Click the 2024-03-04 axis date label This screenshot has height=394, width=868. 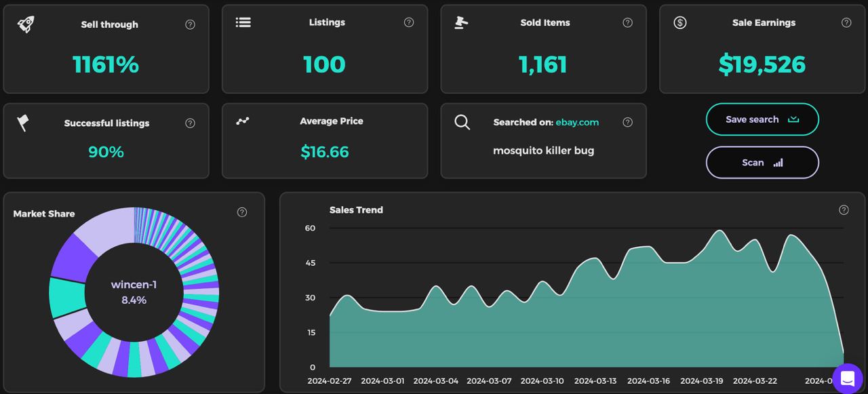point(436,381)
